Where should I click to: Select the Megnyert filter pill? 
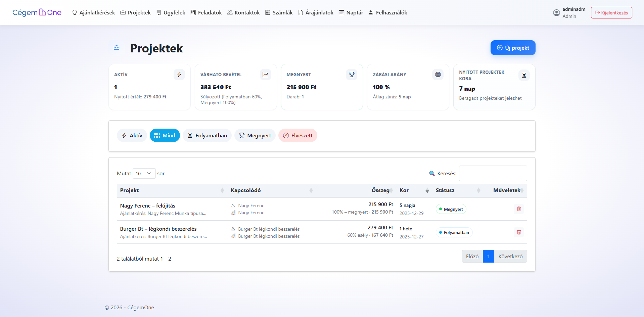tap(255, 135)
